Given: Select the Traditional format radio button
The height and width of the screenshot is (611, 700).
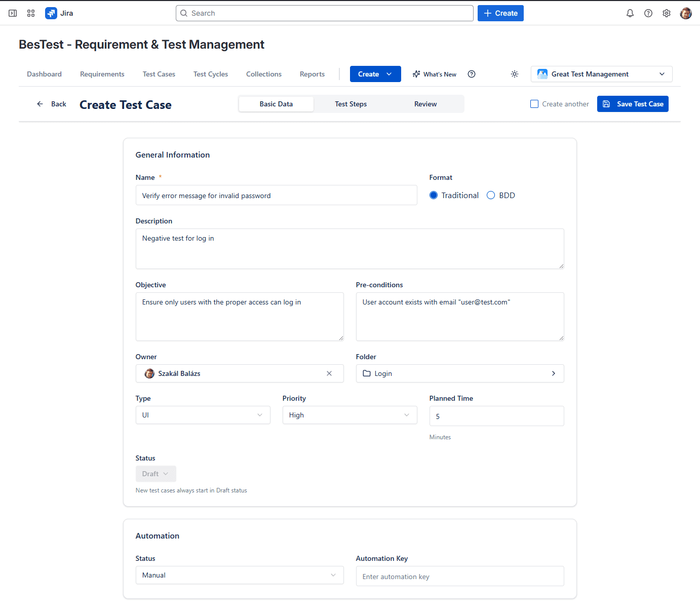Looking at the screenshot, I should pos(434,195).
